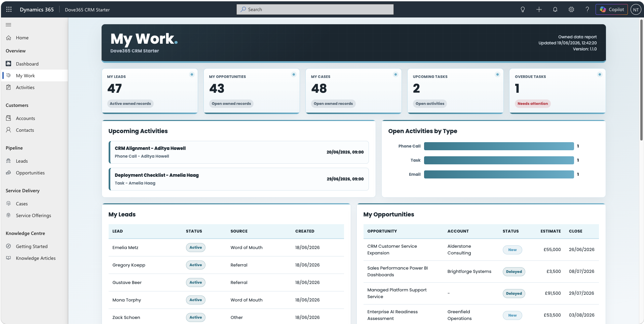Focus the Search box in the top bar
Image resolution: width=644 pixels, height=324 pixels.
click(315, 9)
